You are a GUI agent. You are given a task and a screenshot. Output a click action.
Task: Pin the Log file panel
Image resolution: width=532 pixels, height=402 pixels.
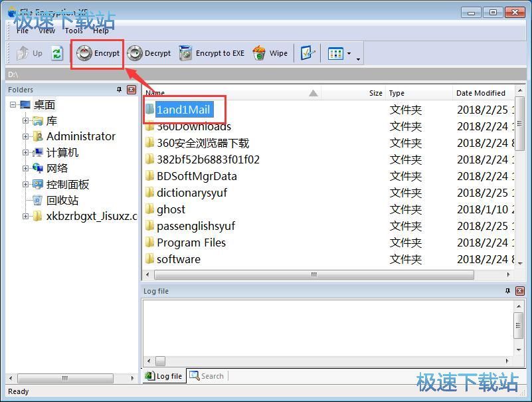[x=508, y=291]
